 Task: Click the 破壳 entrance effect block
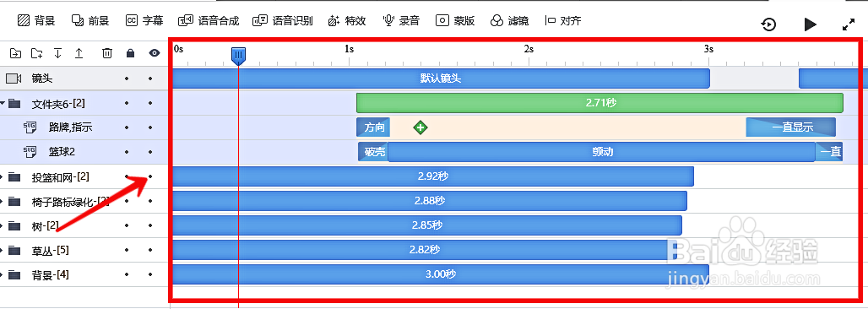[x=373, y=152]
